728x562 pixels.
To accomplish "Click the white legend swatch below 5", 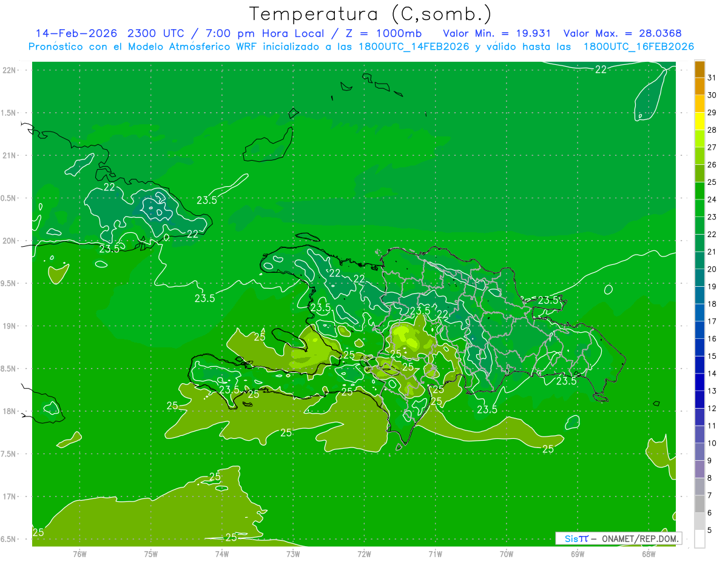I will click(x=699, y=539).
